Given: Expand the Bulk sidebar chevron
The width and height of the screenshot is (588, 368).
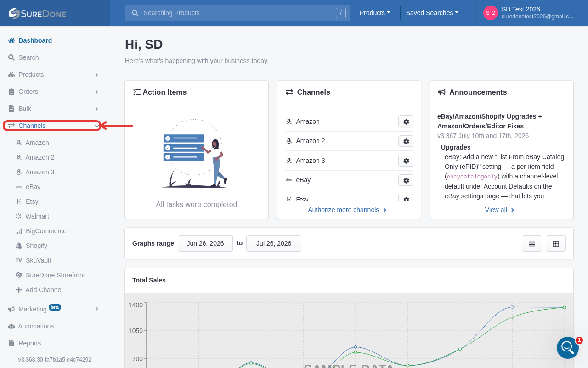Looking at the screenshot, I should click(x=97, y=109).
